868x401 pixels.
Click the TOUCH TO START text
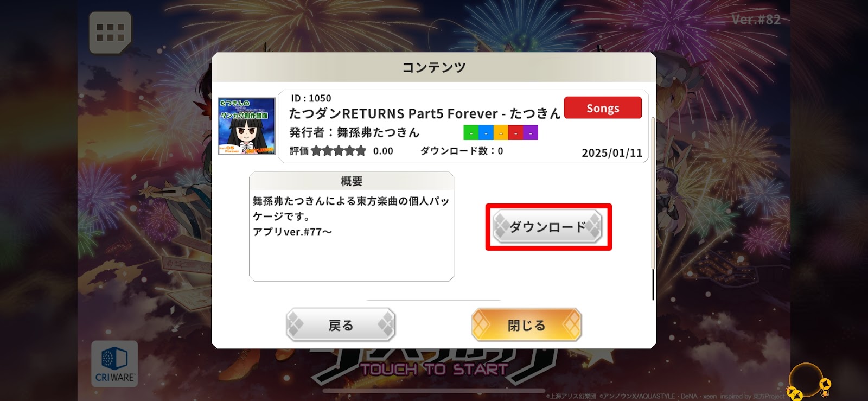(x=434, y=370)
